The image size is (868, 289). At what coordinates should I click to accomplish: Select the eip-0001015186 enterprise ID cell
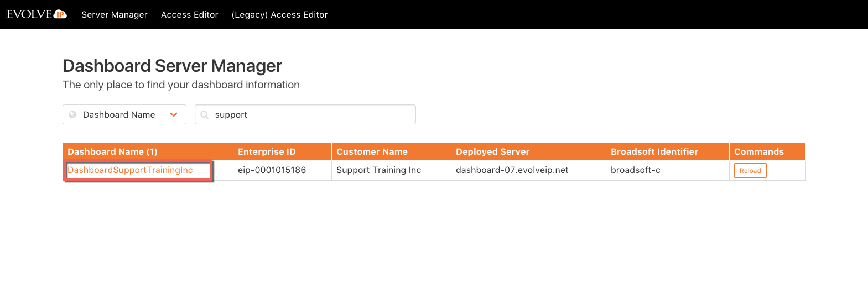pyautogui.click(x=272, y=170)
